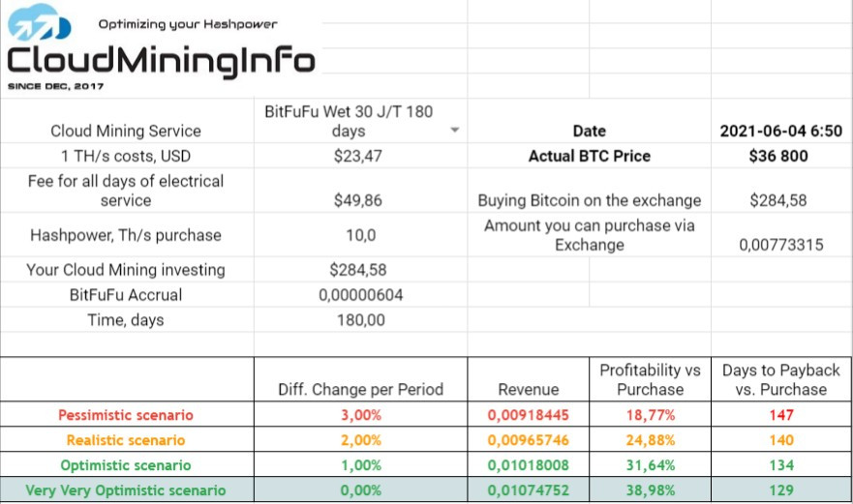Select the '18,77%' profitability cell
Screen dimensions: 853x504
[x=650, y=415]
